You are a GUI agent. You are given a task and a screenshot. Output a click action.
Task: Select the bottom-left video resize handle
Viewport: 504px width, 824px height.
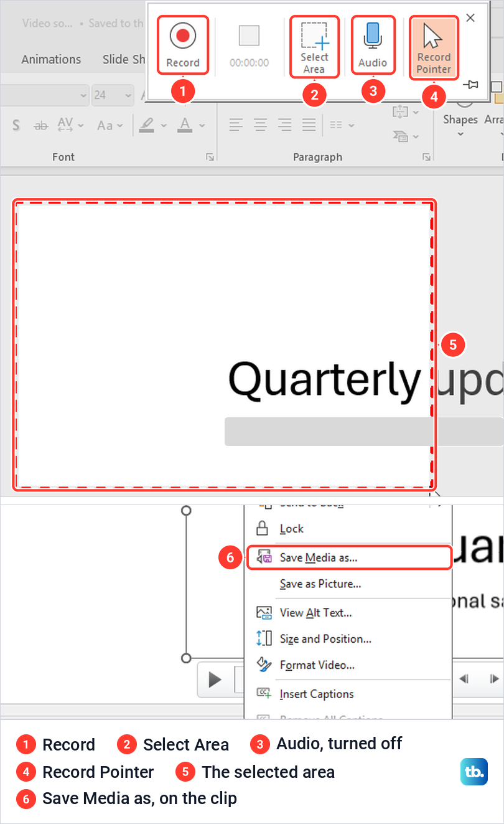[185, 658]
